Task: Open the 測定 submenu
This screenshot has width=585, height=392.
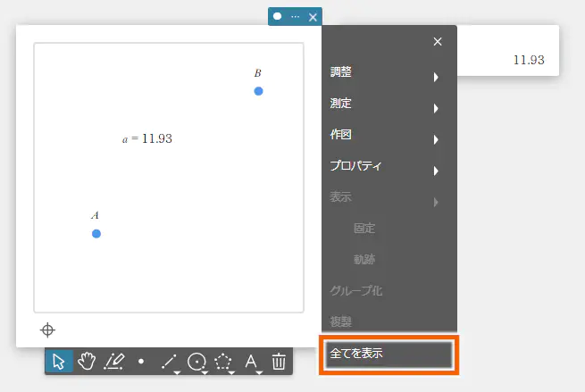Action: pyautogui.click(x=389, y=103)
